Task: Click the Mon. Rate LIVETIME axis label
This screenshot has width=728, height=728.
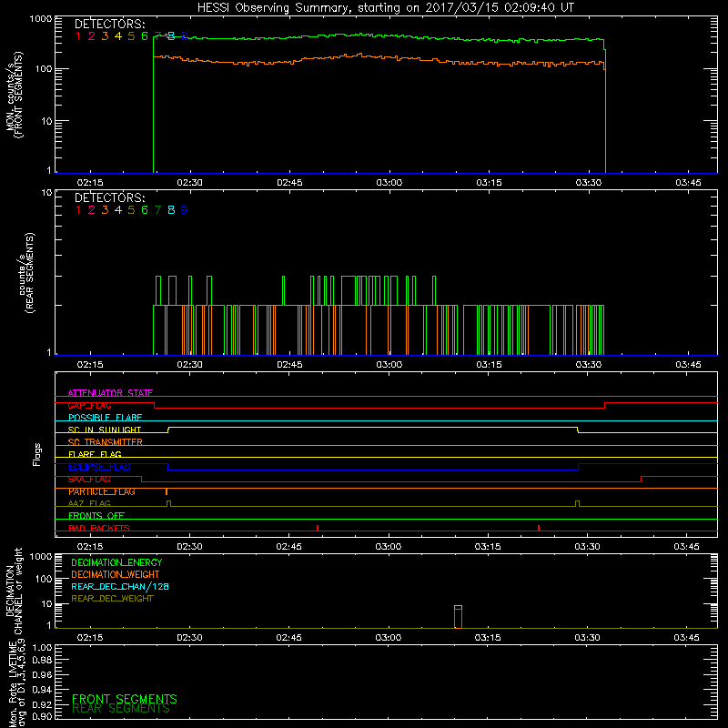Action: click(x=16, y=682)
